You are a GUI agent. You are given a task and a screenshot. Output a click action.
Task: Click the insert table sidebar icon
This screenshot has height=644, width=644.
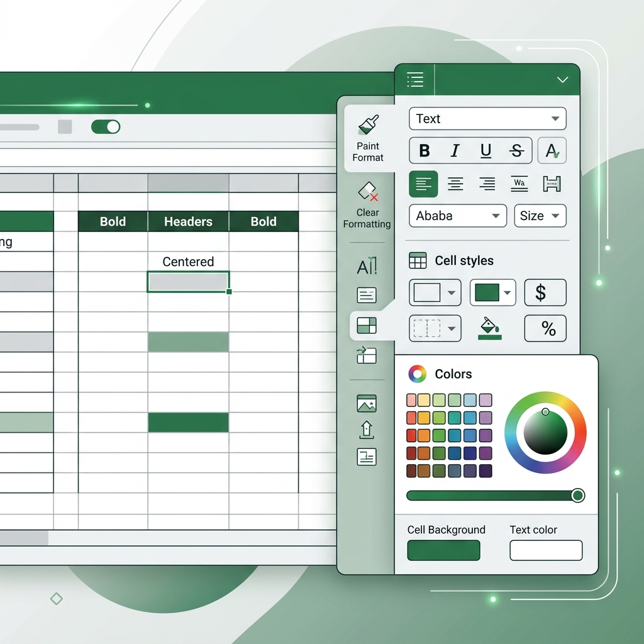pos(367,355)
